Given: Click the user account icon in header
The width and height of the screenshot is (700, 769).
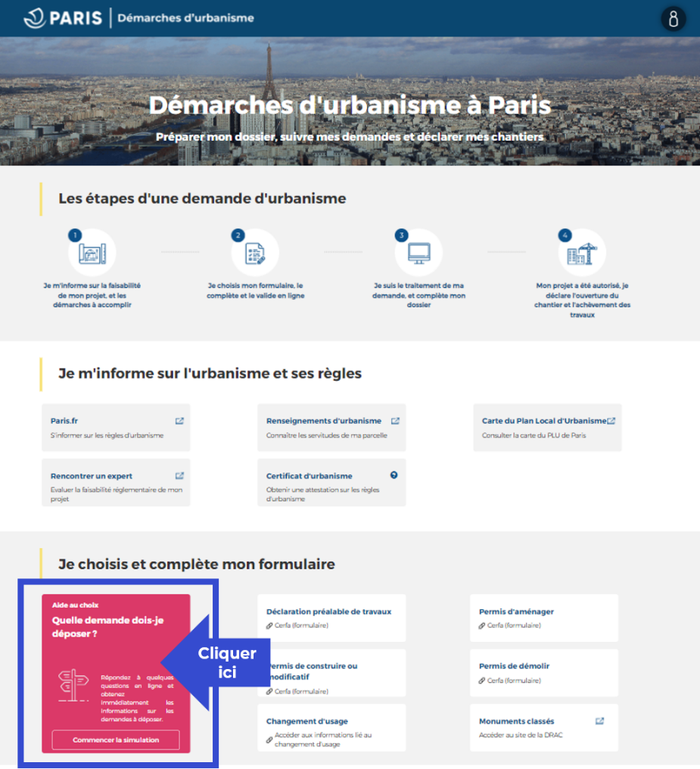Looking at the screenshot, I should point(673,18).
